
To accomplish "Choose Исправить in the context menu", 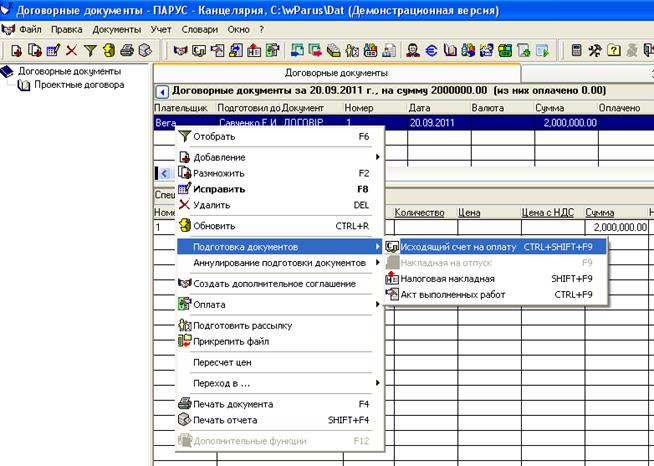I will [279, 189].
